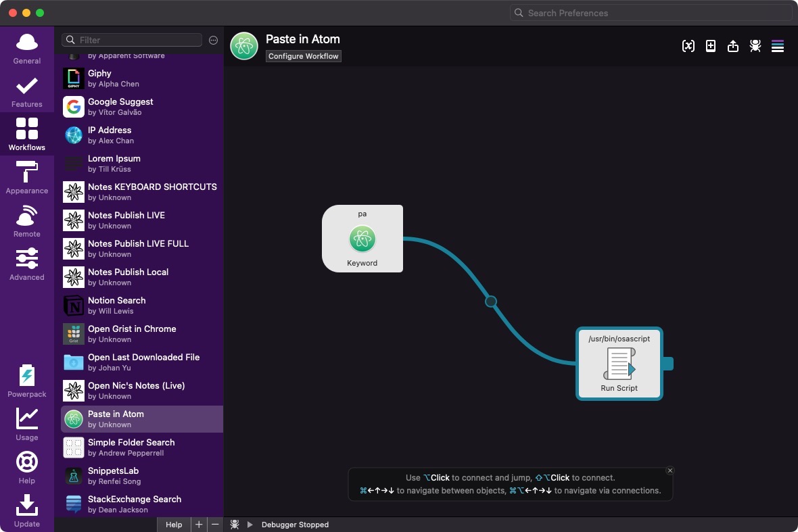Add a new workflow with plus button

[x=199, y=525]
